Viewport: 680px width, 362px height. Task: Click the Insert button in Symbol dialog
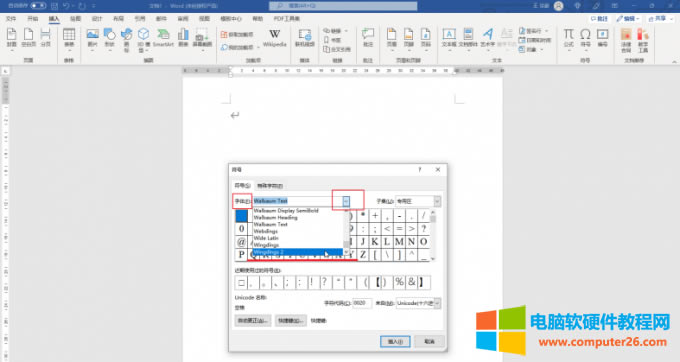[x=395, y=342]
